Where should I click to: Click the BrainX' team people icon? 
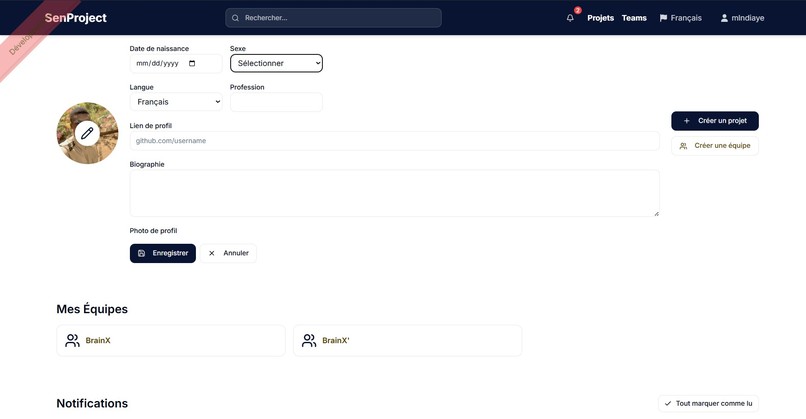309,340
